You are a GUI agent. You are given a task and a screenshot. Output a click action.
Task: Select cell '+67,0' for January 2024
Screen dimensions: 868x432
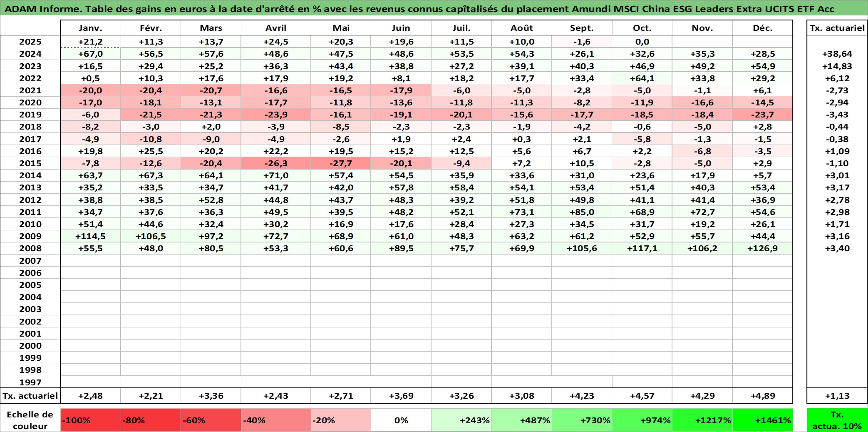pos(90,54)
